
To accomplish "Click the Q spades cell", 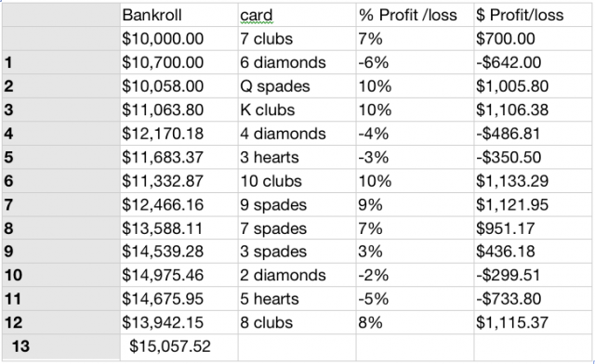I will 297,86.
